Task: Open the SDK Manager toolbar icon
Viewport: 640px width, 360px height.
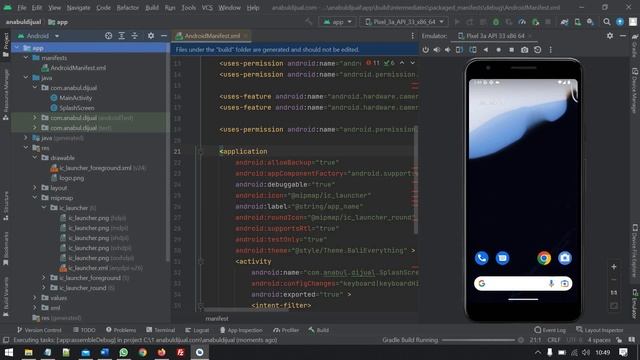Action: pos(590,22)
